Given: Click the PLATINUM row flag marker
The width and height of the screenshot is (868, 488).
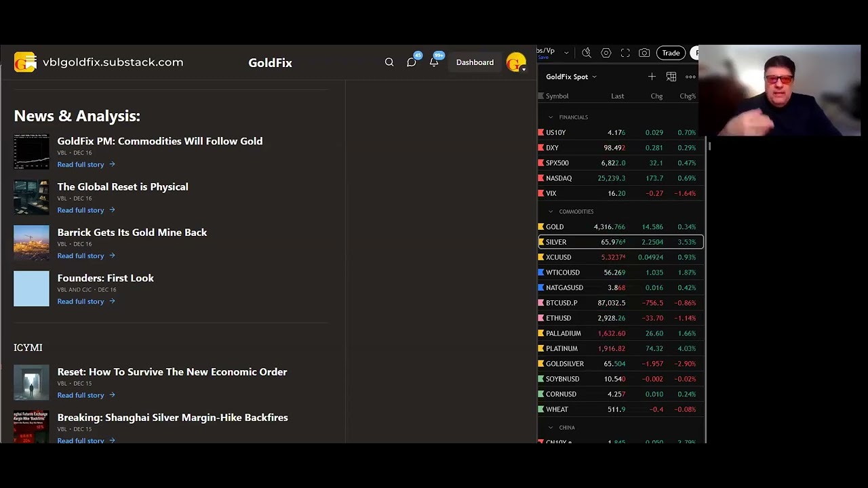Looking at the screenshot, I should [540, 348].
